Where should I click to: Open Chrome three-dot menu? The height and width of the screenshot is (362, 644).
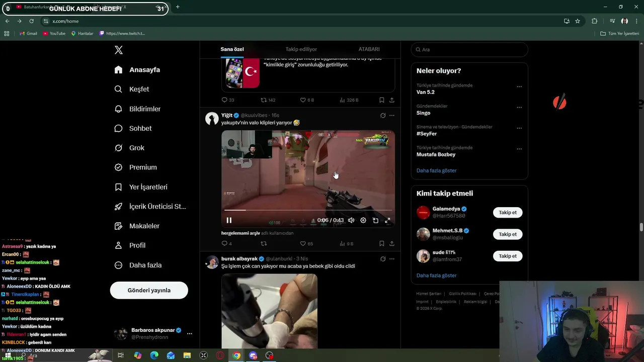[636, 21]
